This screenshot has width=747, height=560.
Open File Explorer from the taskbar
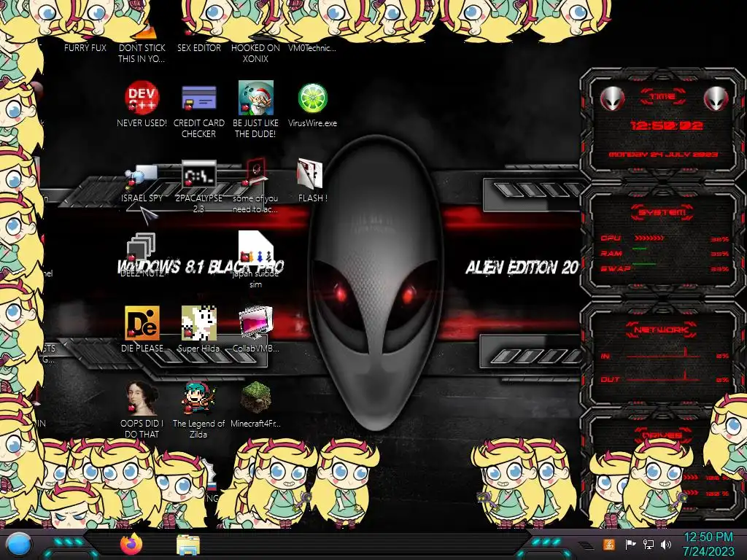[x=187, y=545]
